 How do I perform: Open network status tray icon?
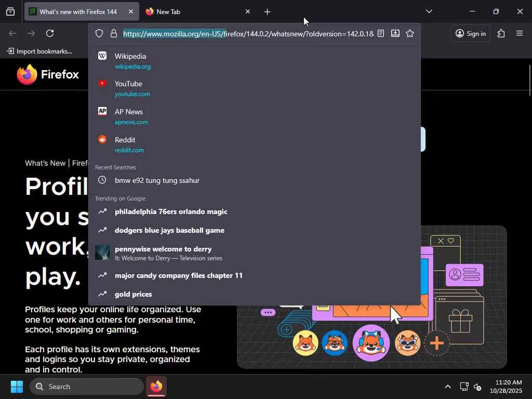464,387
